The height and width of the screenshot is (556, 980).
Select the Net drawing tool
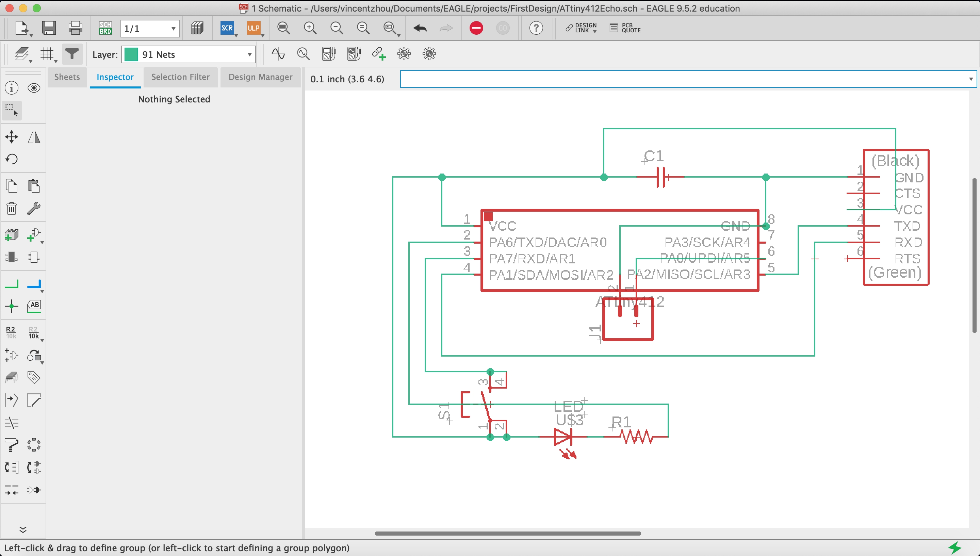[x=12, y=284]
